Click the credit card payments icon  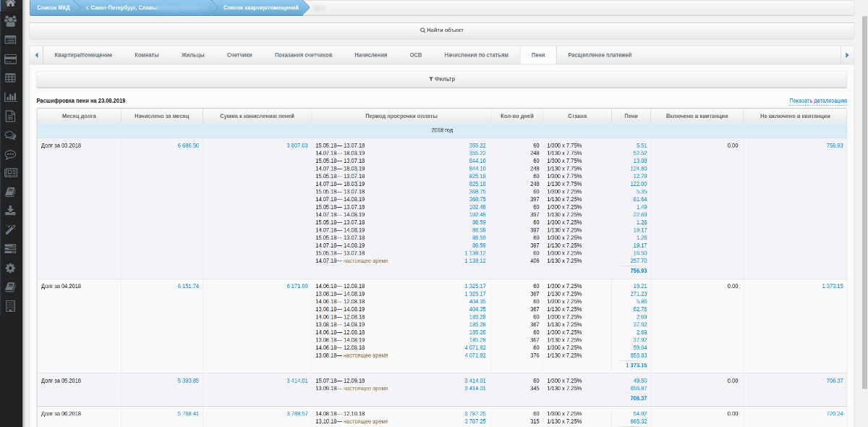point(10,59)
